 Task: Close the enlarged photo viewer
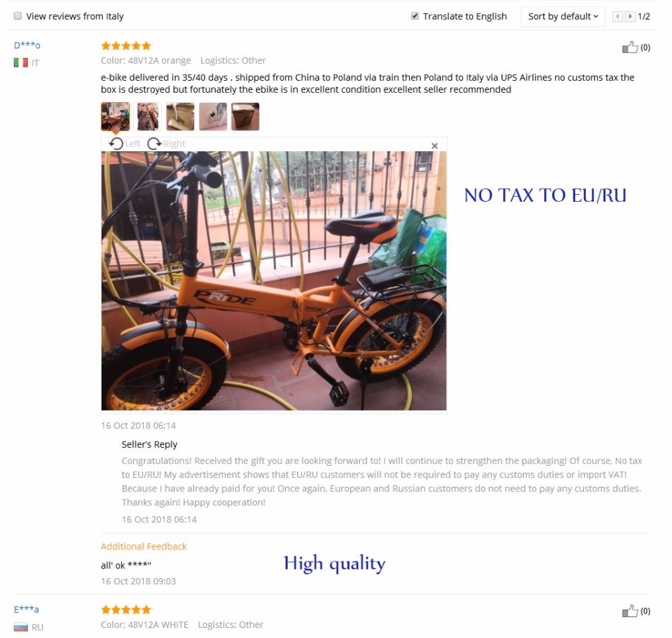tap(434, 146)
